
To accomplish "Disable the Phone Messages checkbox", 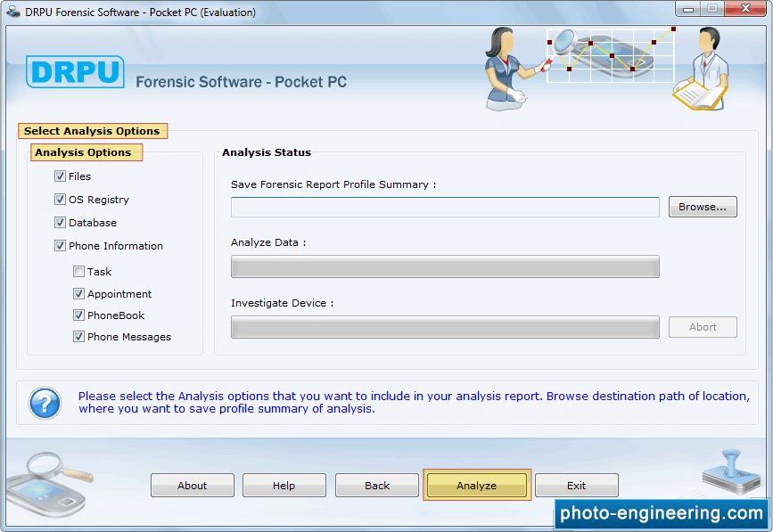I will click(78, 337).
